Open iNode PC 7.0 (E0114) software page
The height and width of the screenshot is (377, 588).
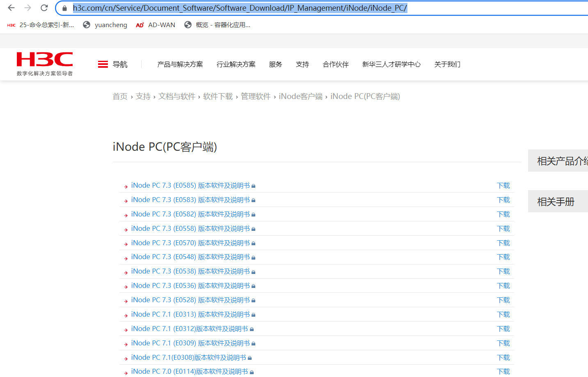[x=190, y=372]
